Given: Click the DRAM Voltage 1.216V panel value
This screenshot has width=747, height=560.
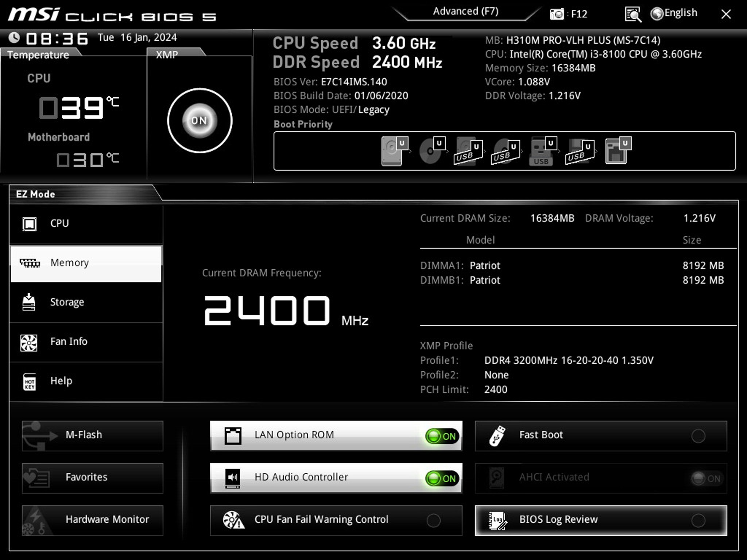Looking at the screenshot, I should (x=699, y=218).
